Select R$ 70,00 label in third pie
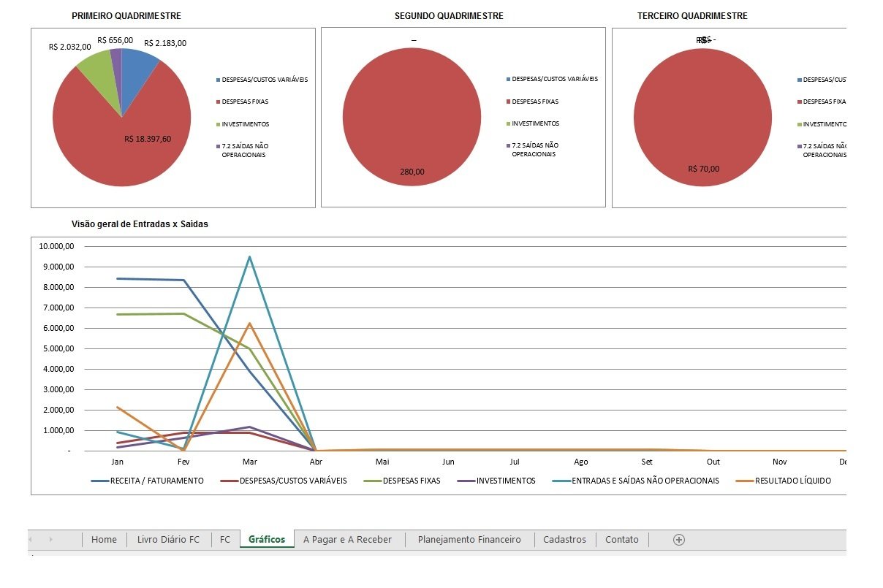 click(704, 169)
